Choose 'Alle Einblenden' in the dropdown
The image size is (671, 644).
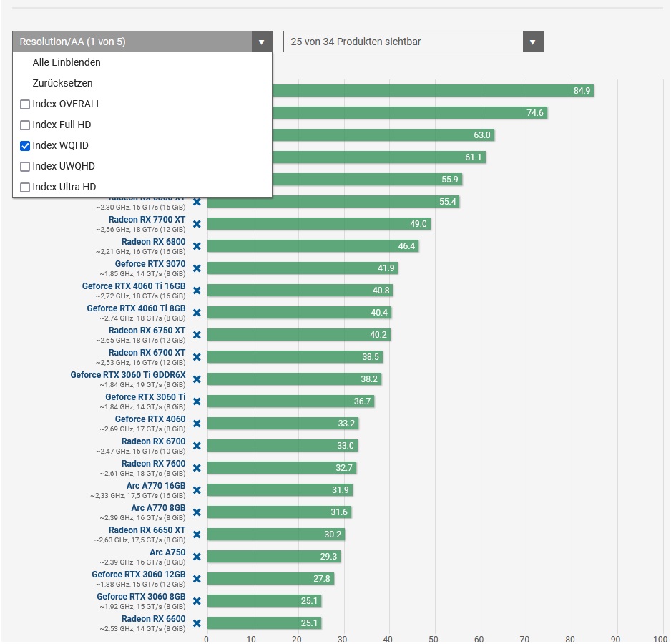click(x=67, y=62)
